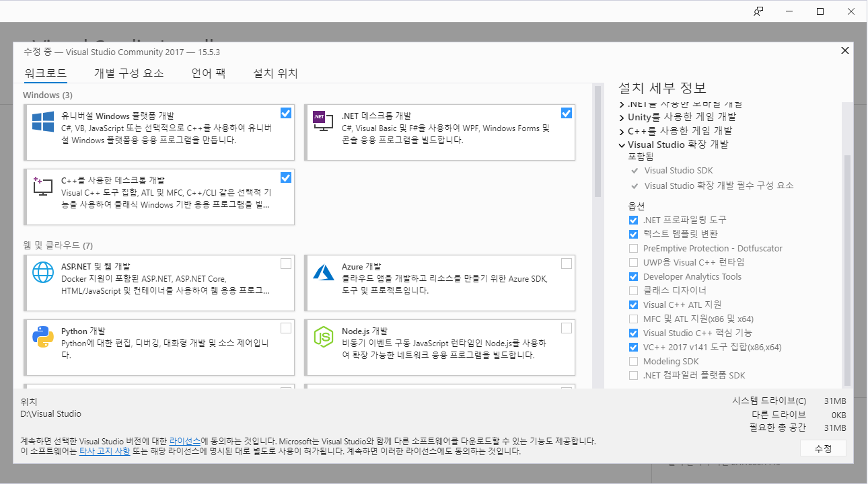Uncheck the C++를 사용한 데스크톱 개발 workload

[x=286, y=177]
